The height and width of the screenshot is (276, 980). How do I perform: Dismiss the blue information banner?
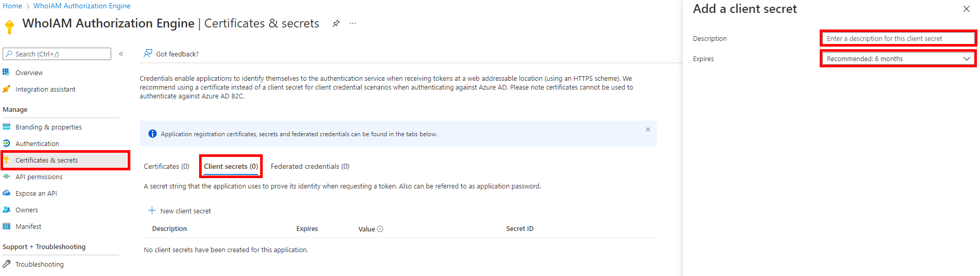point(647,129)
